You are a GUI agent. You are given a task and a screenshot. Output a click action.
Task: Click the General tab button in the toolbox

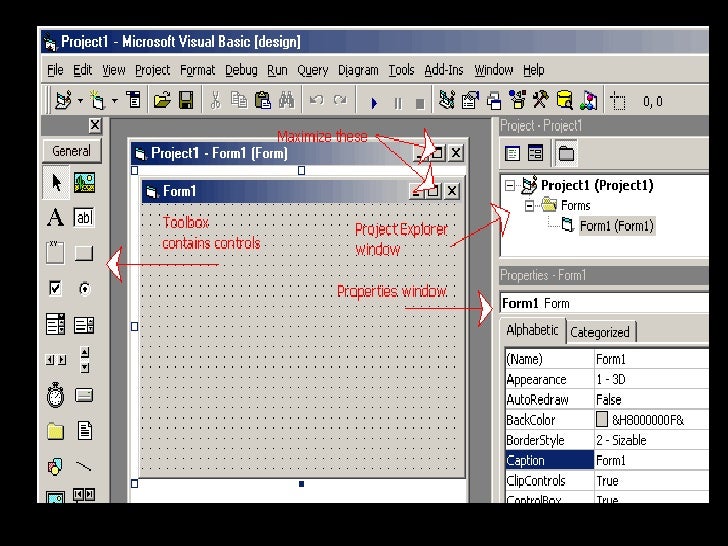pyautogui.click(x=72, y=151)
